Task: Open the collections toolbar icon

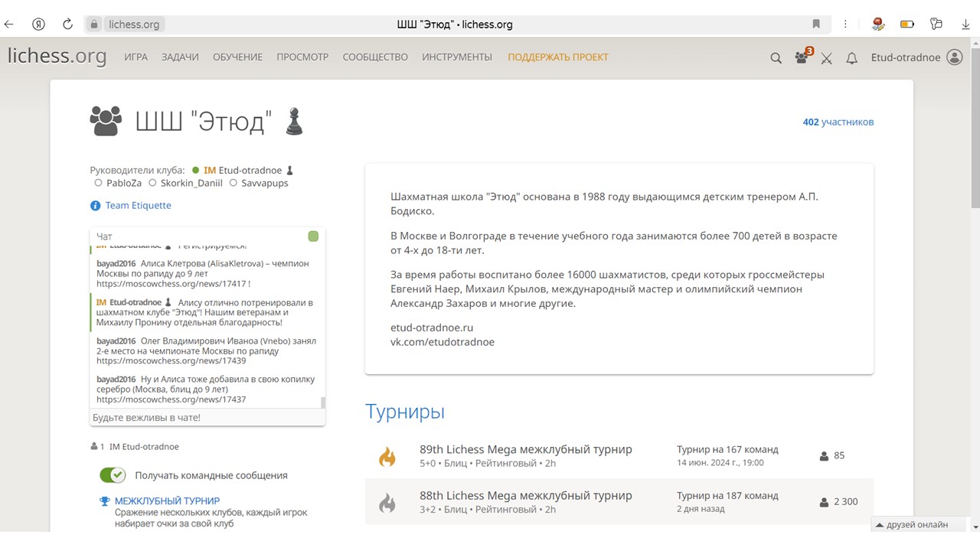Action: pyautogui.click(x=936, y=24)
